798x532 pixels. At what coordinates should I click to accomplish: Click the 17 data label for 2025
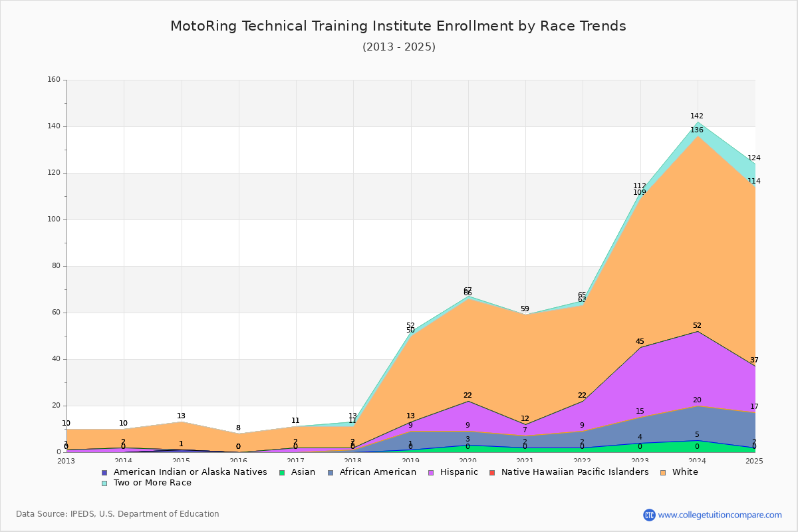(754, 407)
